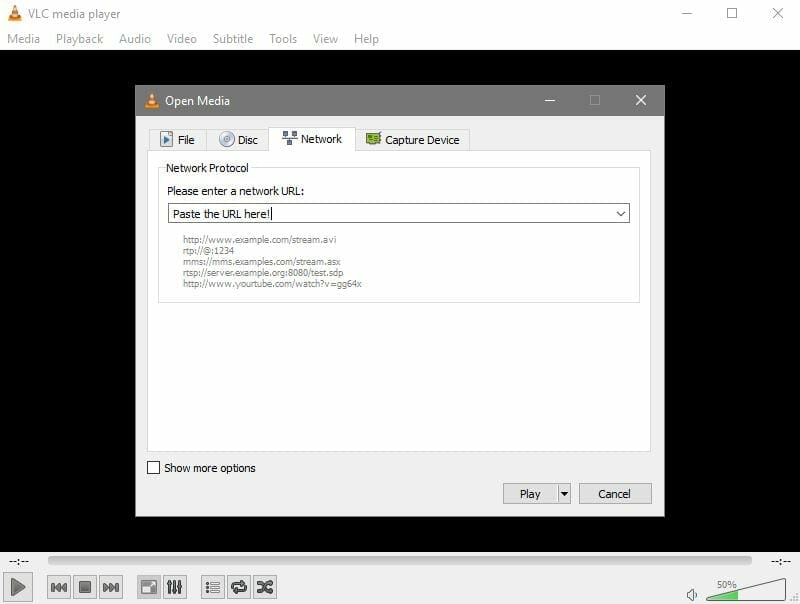Click the Play playback button
Image resolution: width=800 pixels, height=604 pixels.
pyautogui.click(x=19, y=587)
